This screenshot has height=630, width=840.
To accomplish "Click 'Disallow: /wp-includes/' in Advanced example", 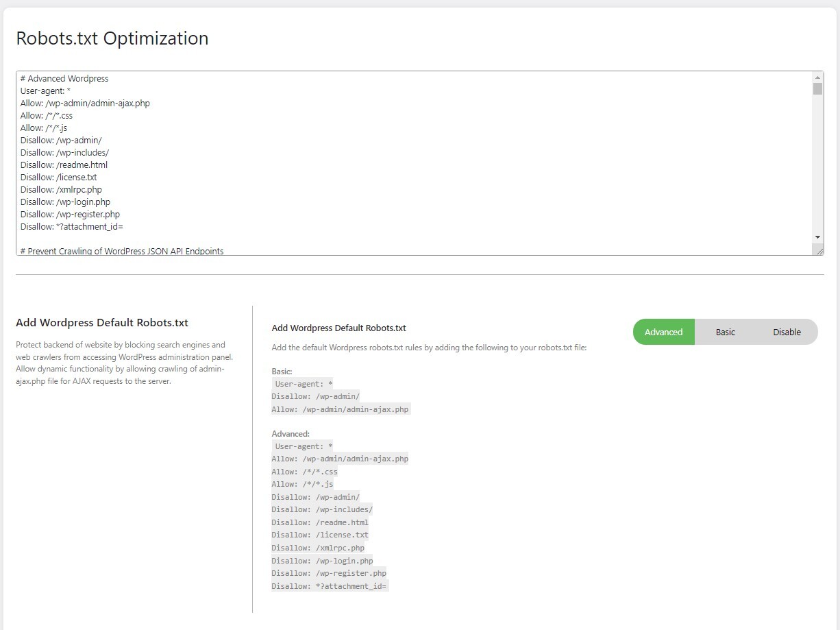I will pos(322,509).
